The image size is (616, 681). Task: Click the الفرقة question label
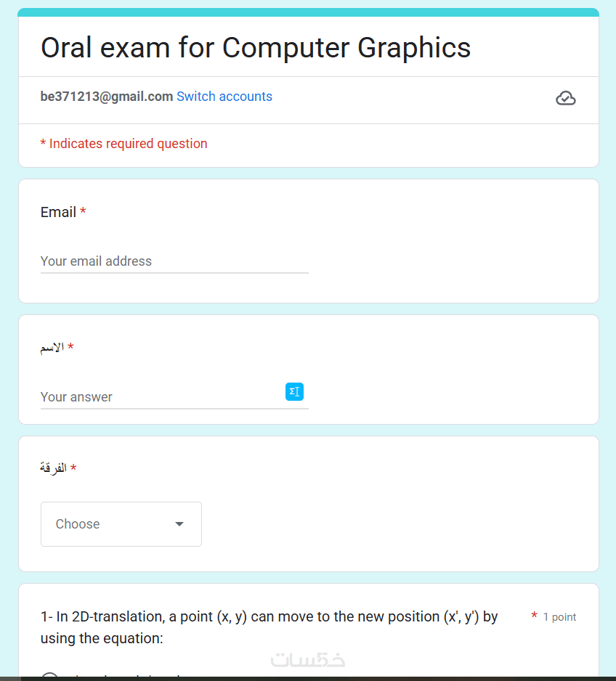point(52,468)
